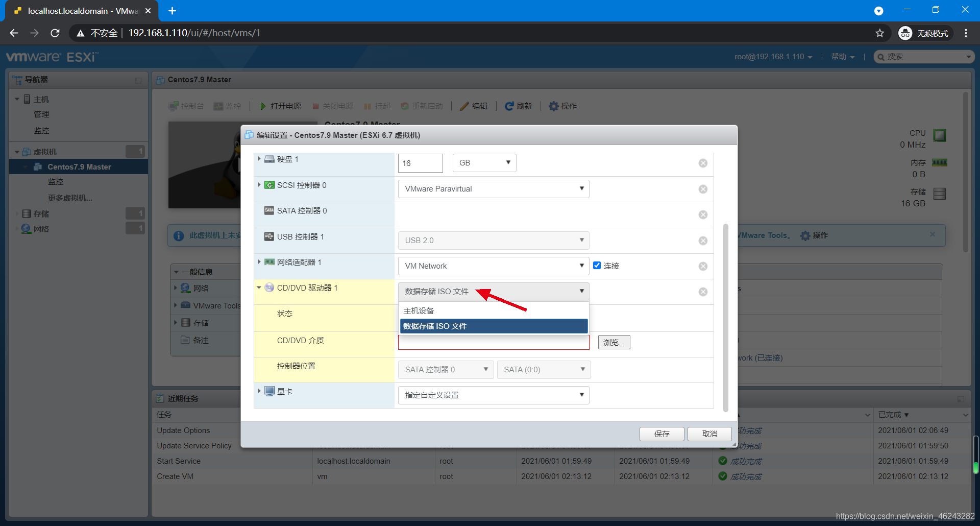Select 数据存储 ISO 文件 option in list
This screenshot has height=526, width=980.
[494, 326]
